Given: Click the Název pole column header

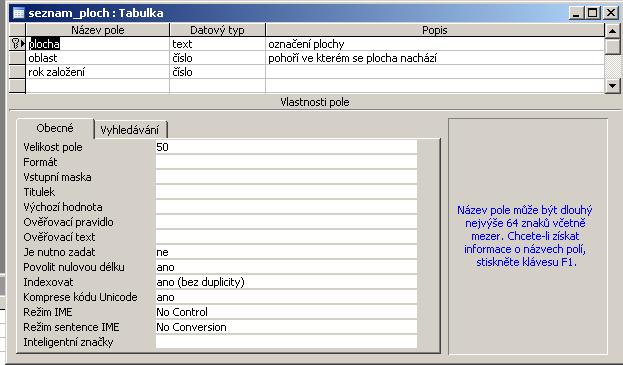Looking at the screenshot, I should tap(98, 30).
